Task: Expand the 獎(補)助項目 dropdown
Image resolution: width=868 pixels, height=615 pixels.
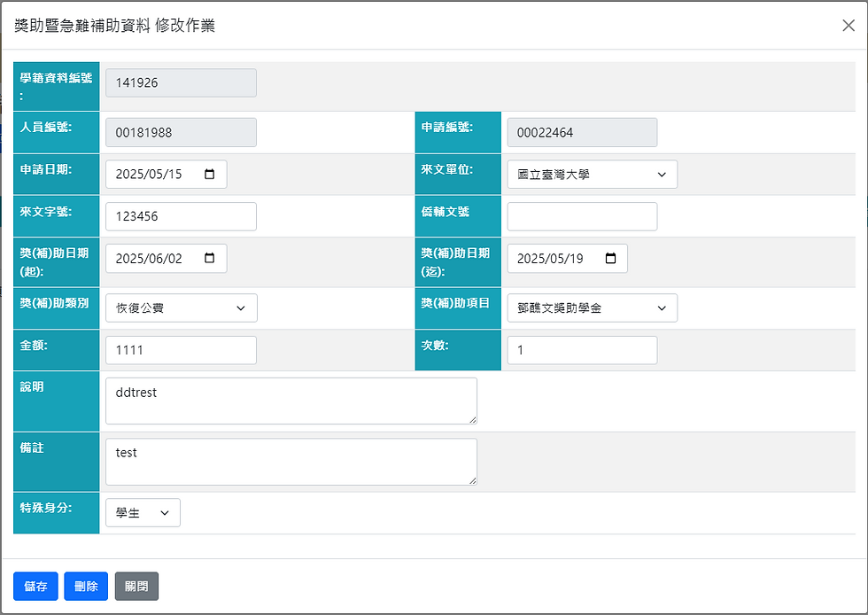Action: click(x=592, y=308)
